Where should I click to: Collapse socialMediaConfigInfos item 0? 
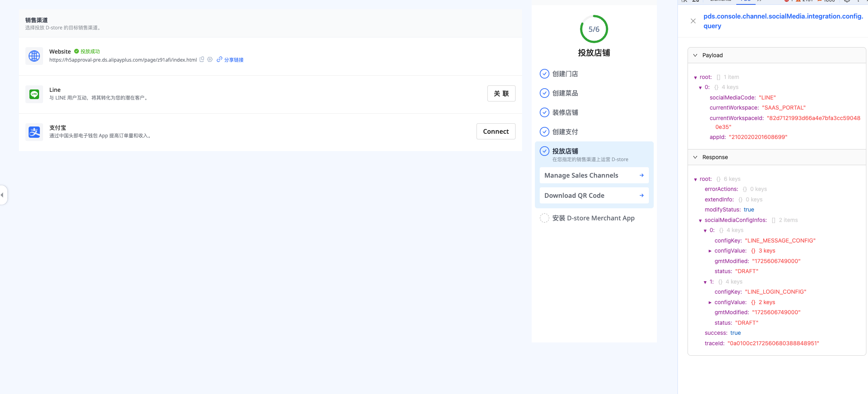(705, 230)
